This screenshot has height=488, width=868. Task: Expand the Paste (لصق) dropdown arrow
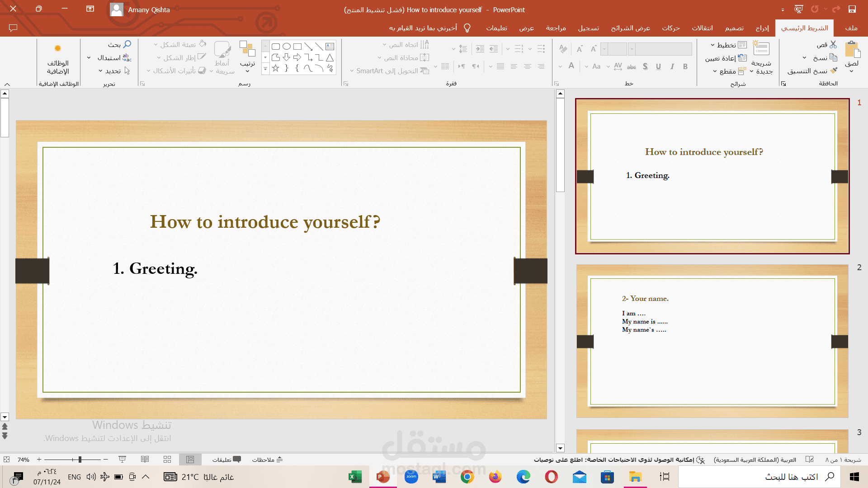coord(851,71)
